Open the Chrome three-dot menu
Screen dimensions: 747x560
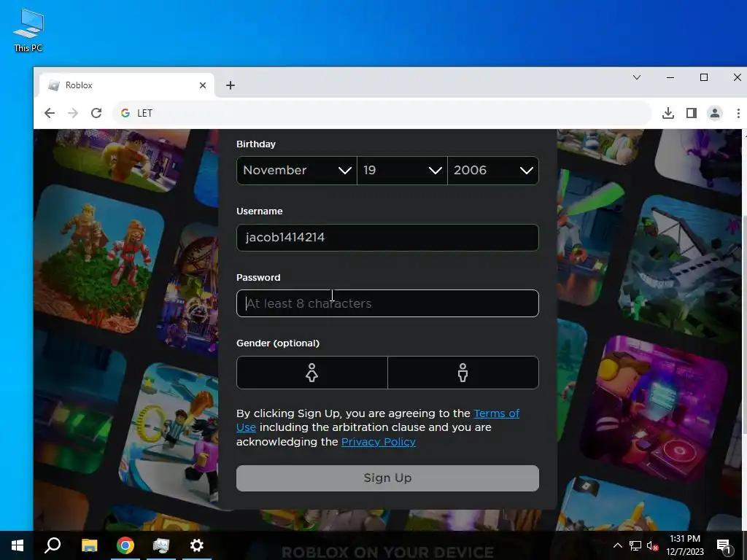(738, 113)
